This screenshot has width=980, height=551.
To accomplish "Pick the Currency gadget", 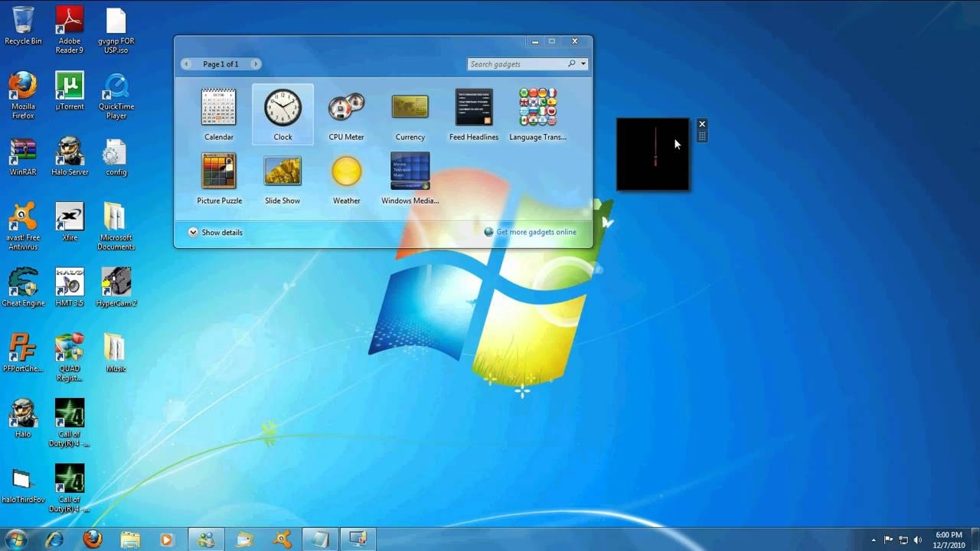I will 410,115.
